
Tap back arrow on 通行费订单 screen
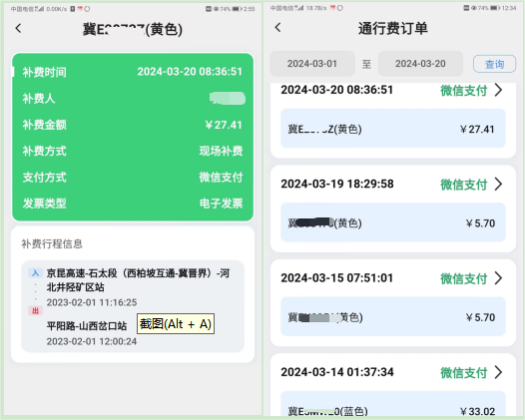tap(277, 28)
